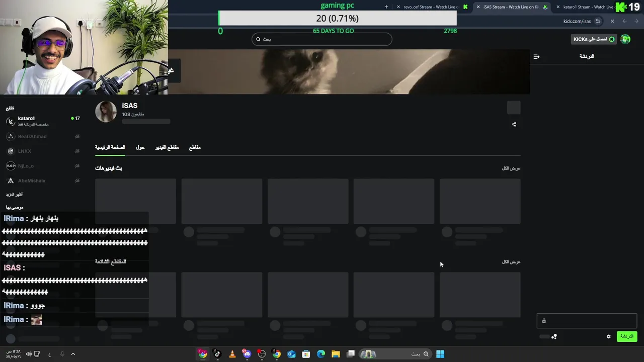
Task: Show hidden system tray icons chevron
Action: [73, 354]
